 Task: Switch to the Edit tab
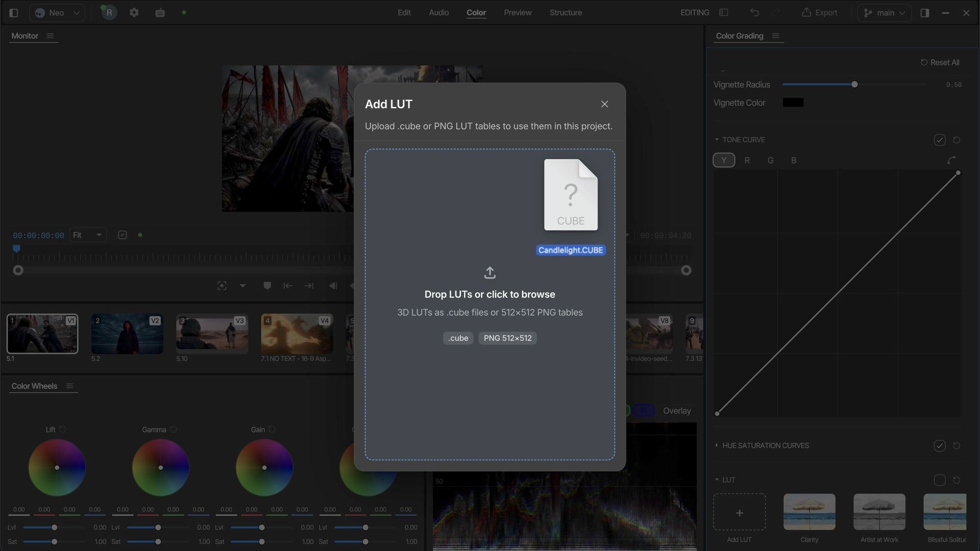[404, 13]
